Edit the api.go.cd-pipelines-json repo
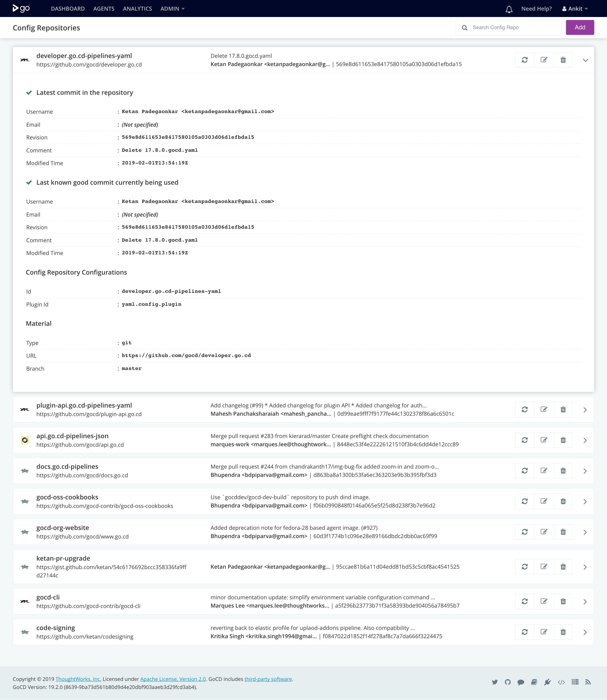This screenshot has width=607, height=700. click(x=544, y=440)
